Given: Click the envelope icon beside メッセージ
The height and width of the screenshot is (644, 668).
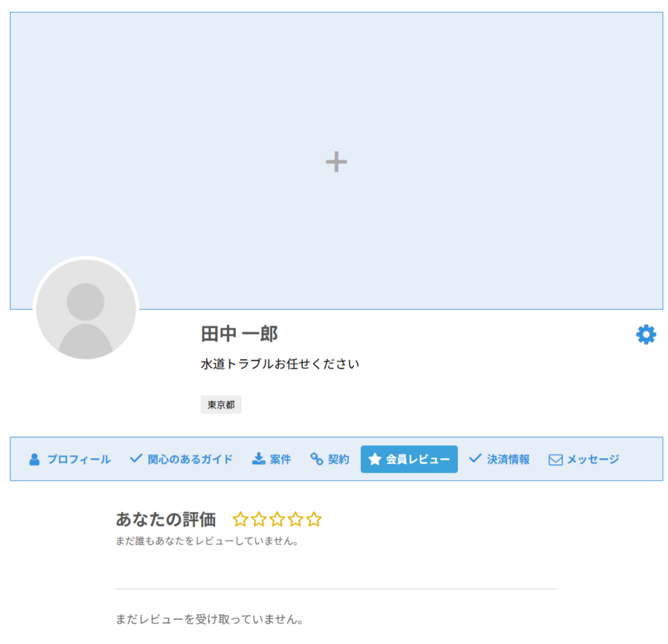Looking at the screenshot, I should pyautogui.click(x=555, y=460).
